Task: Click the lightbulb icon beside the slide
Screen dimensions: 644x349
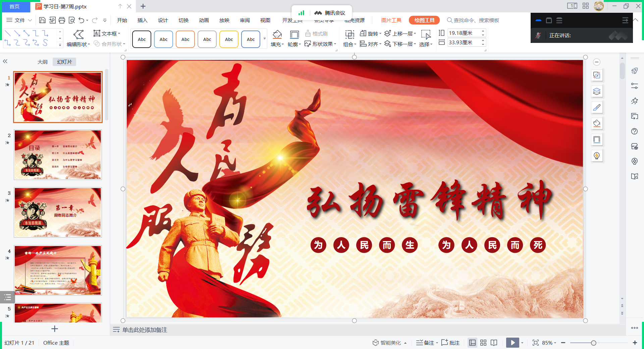Action: [597, 156]
